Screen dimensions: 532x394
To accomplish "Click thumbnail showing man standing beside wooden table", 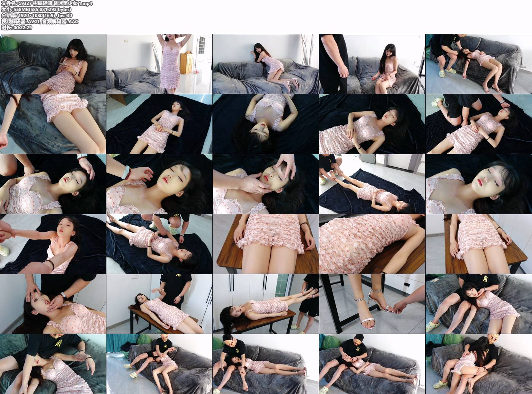I will [159, 304].
